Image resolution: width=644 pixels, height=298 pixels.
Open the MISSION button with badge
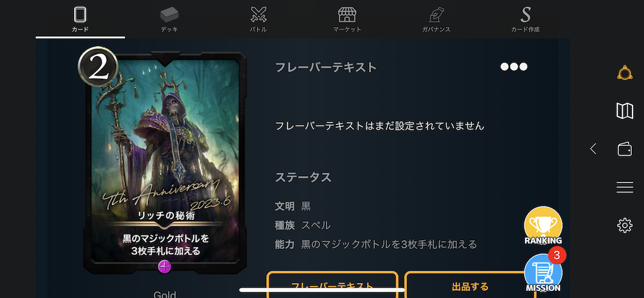pyautogui.click(x=544, y=272)
